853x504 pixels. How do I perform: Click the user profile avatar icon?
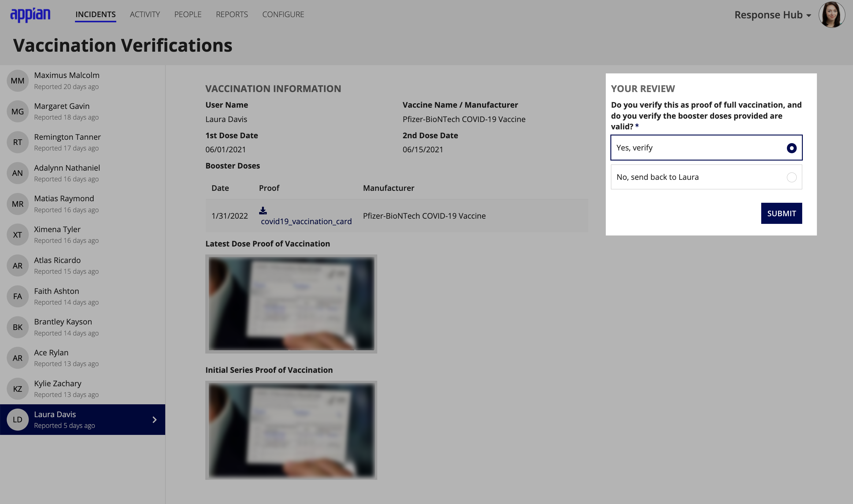834,14
